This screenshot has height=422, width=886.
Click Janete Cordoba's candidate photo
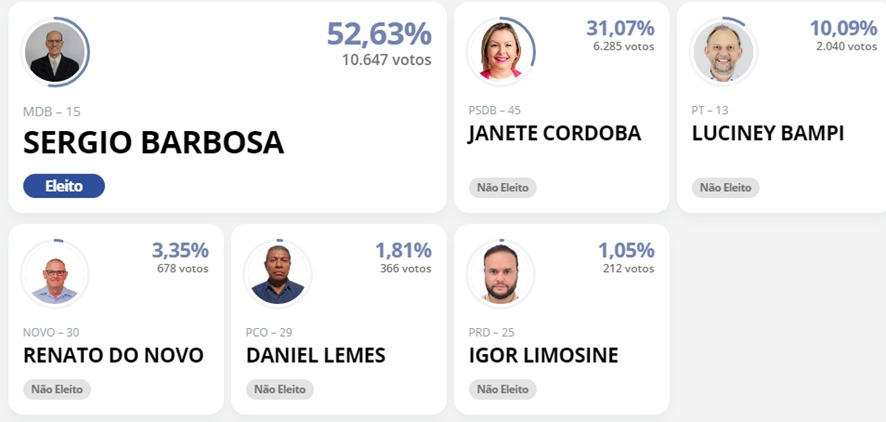tap(500, 51)
